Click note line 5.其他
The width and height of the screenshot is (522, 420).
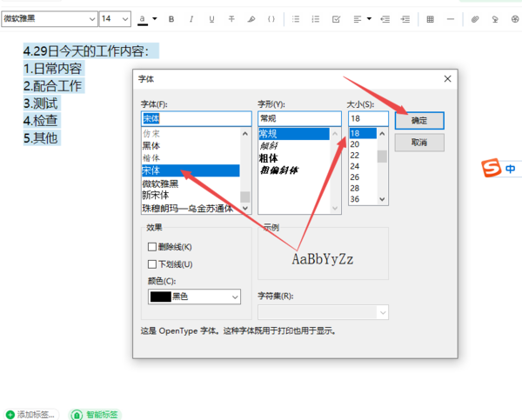[x=41, y=138]
